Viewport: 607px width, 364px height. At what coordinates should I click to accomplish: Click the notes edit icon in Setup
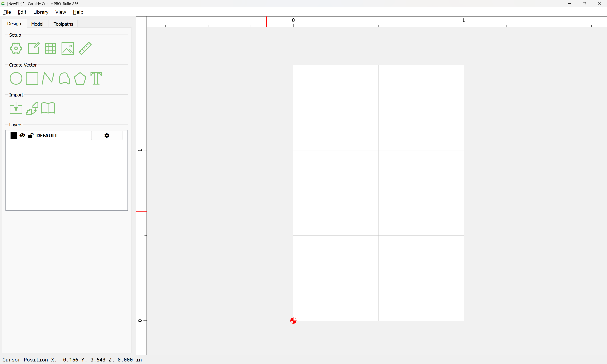33,48
